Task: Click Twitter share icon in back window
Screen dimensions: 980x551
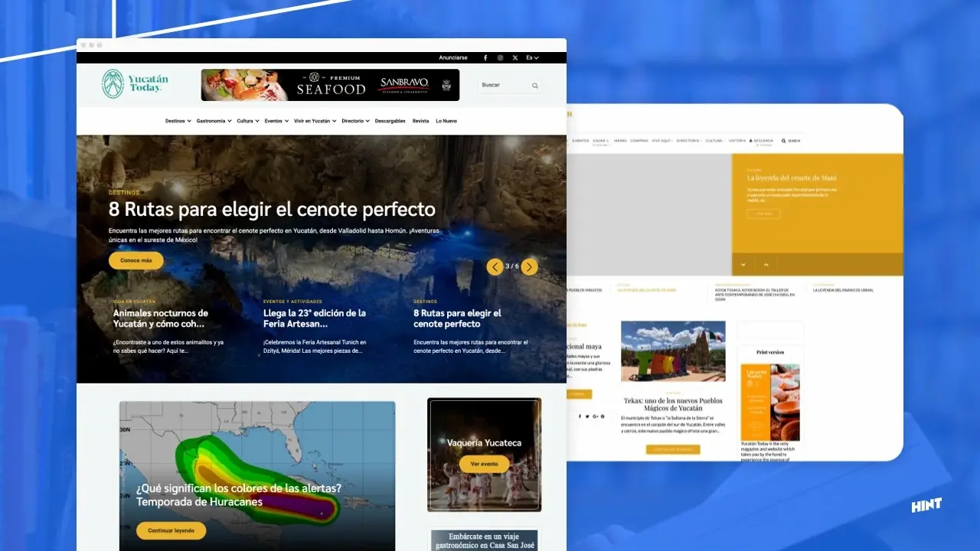Action: [x=587, y=416]
